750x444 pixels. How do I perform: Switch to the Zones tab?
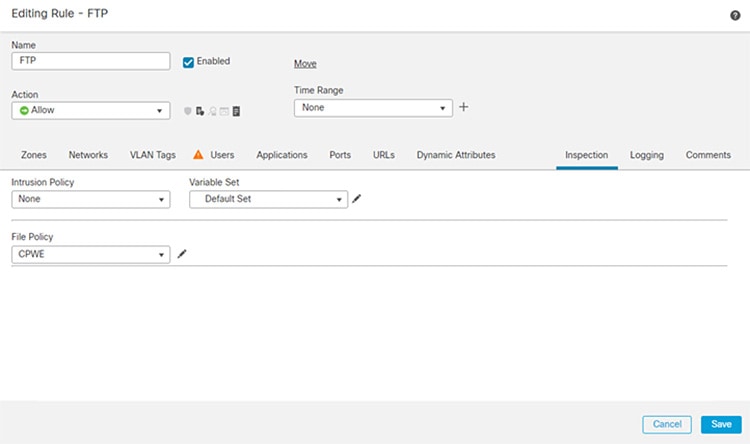[33, 155]
